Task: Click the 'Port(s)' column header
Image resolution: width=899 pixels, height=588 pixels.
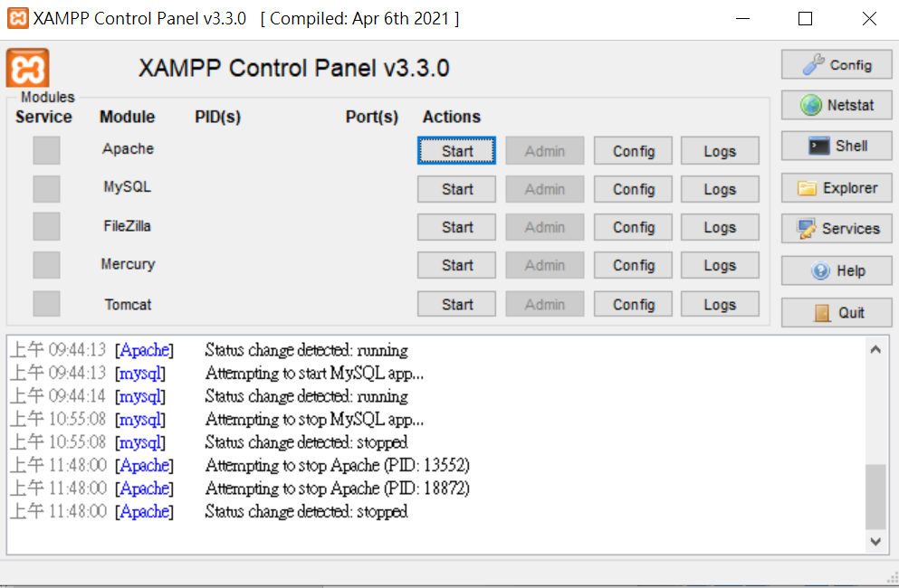Action: (x=371, y=117)
